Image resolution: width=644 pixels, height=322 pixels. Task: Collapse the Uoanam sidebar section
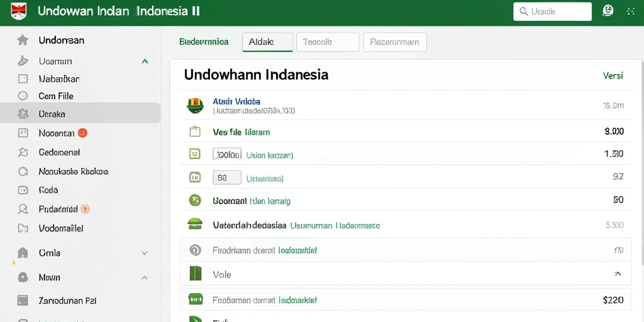pyautogui.click(x=145, y=61)
